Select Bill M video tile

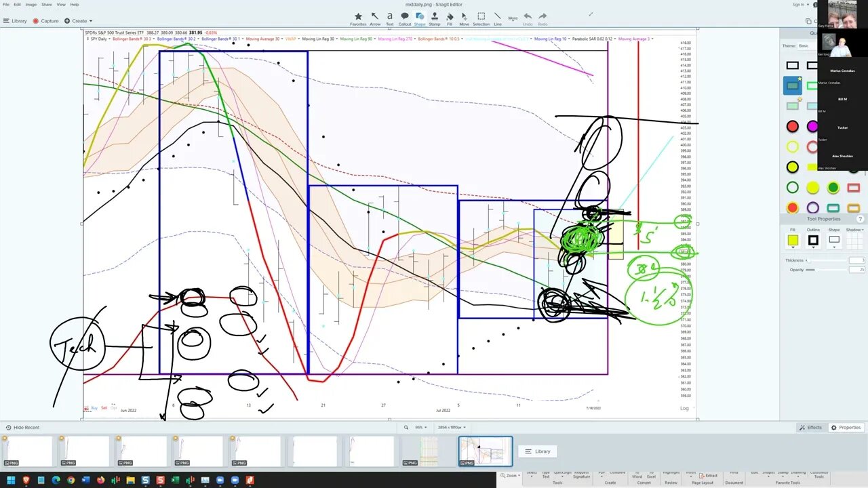pos(842,101)
